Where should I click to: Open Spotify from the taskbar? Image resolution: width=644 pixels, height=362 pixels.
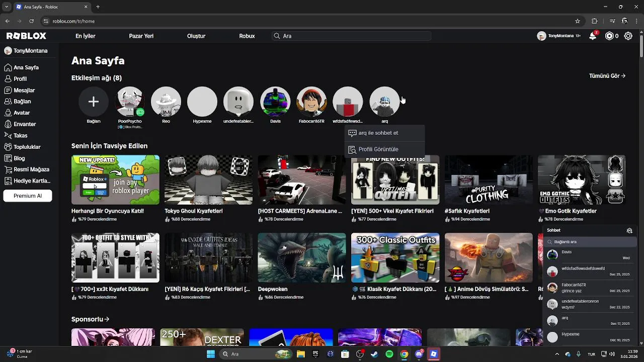click(389, 354)
